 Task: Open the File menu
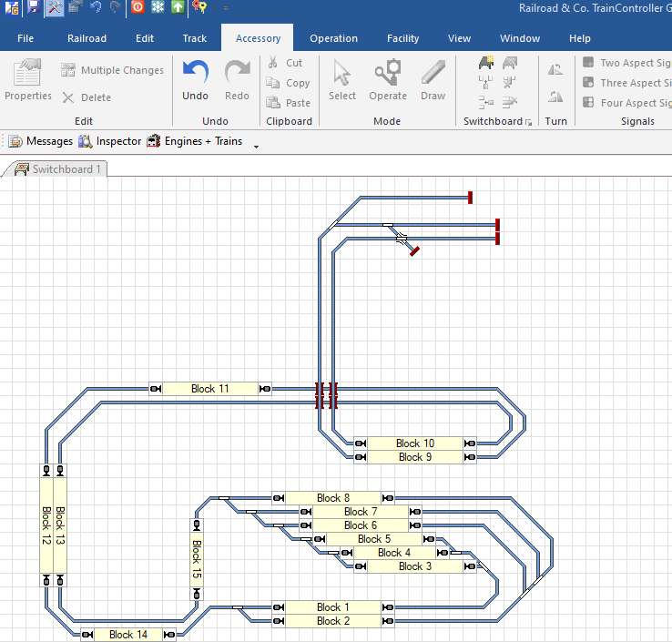tap(25, 38)
